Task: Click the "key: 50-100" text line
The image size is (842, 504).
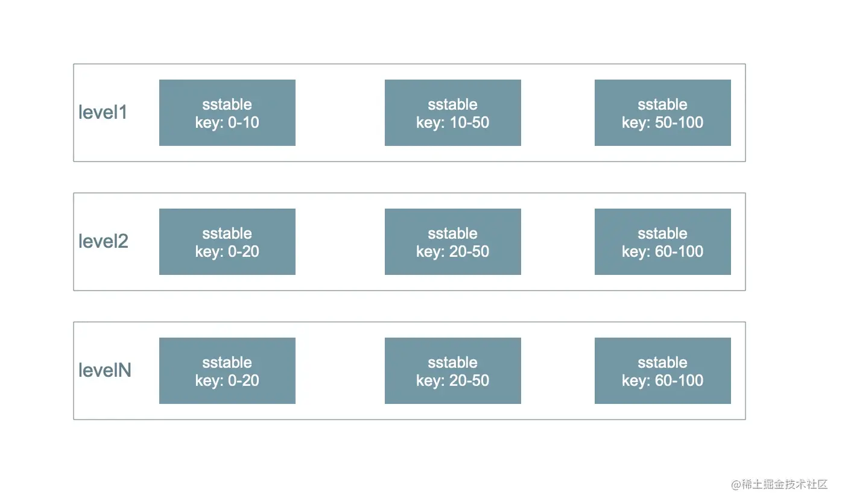Action: point(663,122)
